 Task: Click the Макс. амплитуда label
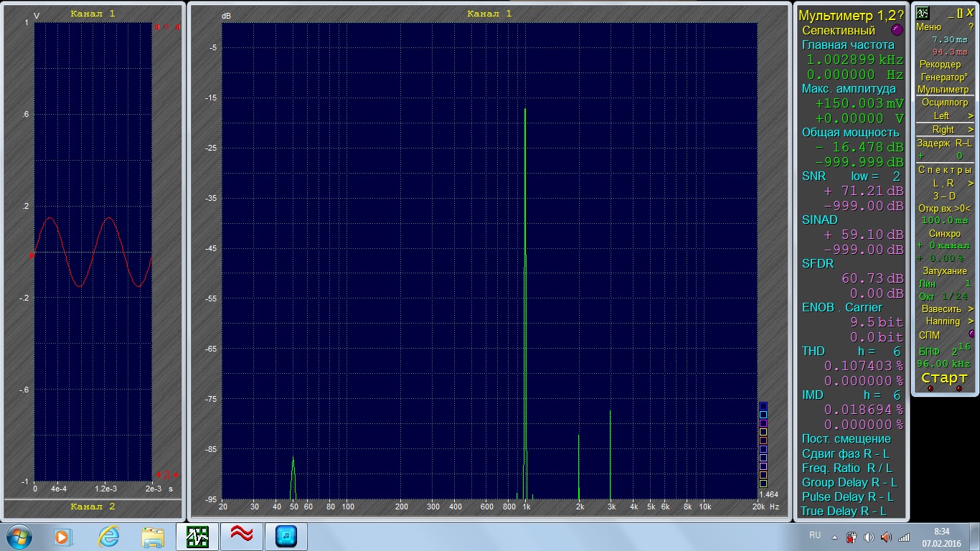pos(849,89)
